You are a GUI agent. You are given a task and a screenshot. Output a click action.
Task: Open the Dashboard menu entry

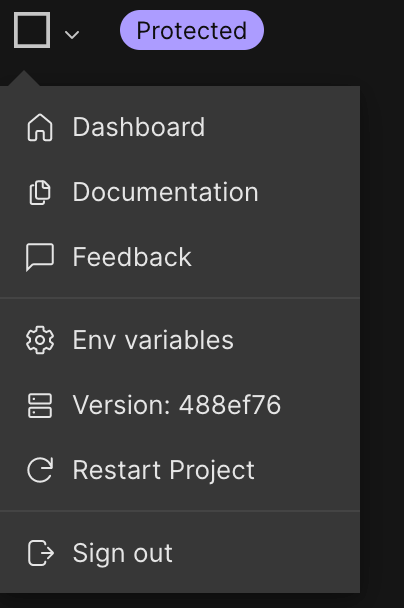(x=180, y=127)
